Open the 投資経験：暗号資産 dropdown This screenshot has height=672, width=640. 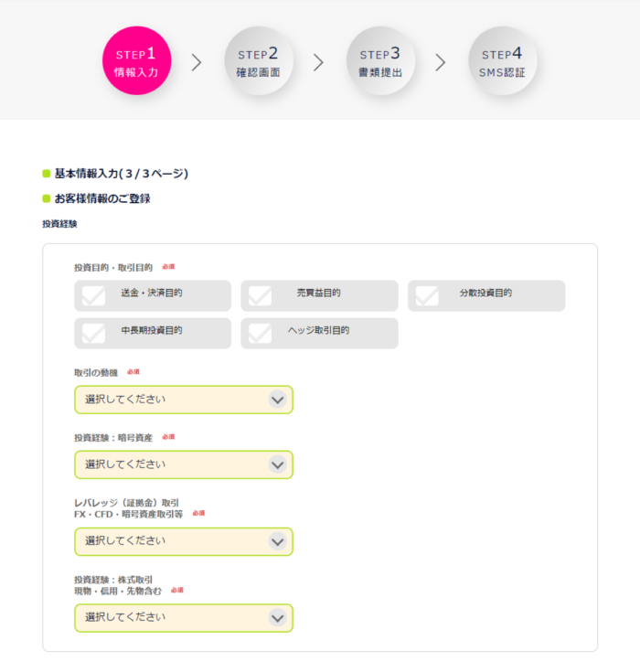[184, 464]
